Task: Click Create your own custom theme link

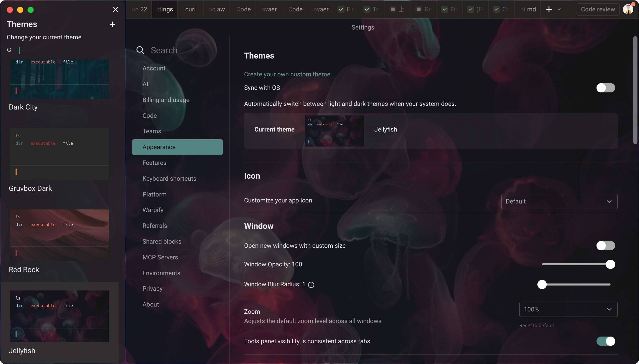Action: click(287, 74)
